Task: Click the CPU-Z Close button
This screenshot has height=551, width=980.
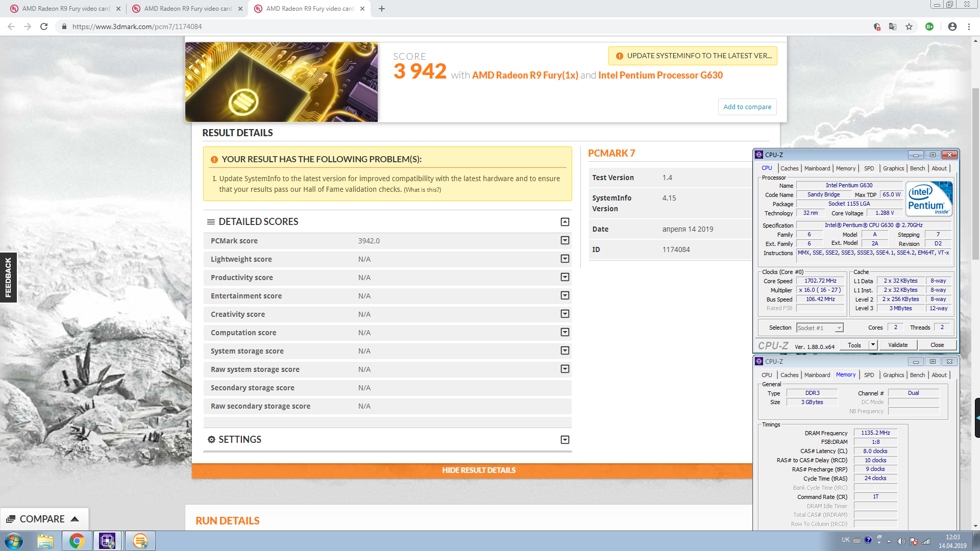Action: 937,345
